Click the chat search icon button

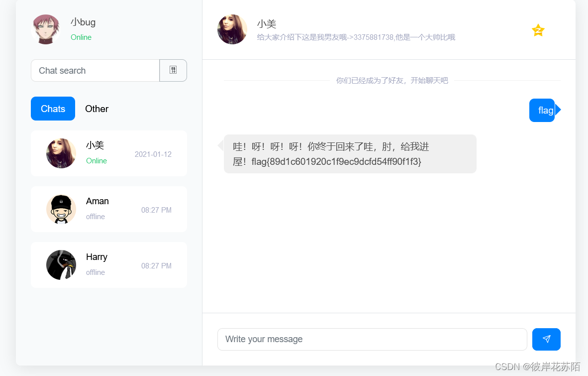pyautogui.click(x=173, y=70)
